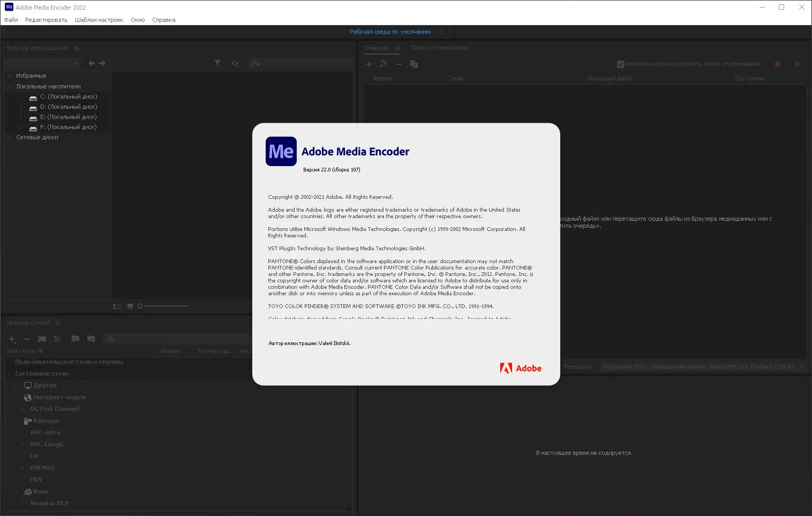Open the filter icon in the media browser
Viewport: 812px width, 516px height.
coord(218,63)
